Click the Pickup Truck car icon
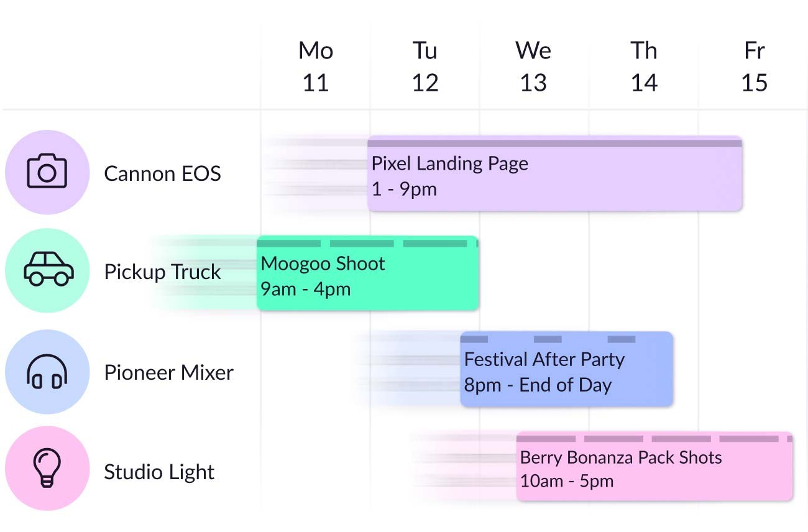This screenshot has height=532, width=808. pos(48,270)
